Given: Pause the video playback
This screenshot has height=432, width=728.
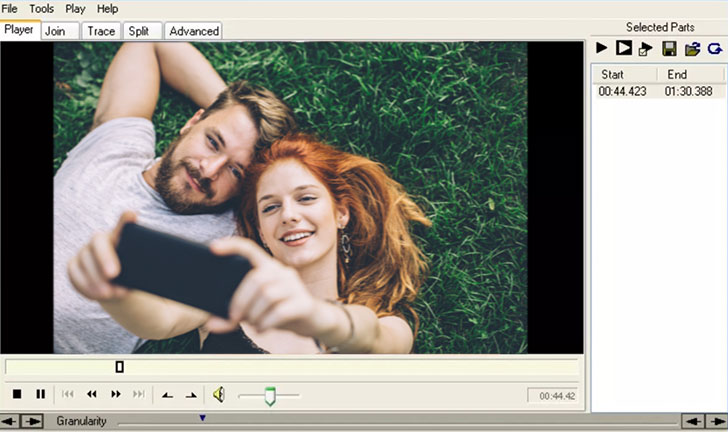Looking at the screenshot, I should pos(41,394).
